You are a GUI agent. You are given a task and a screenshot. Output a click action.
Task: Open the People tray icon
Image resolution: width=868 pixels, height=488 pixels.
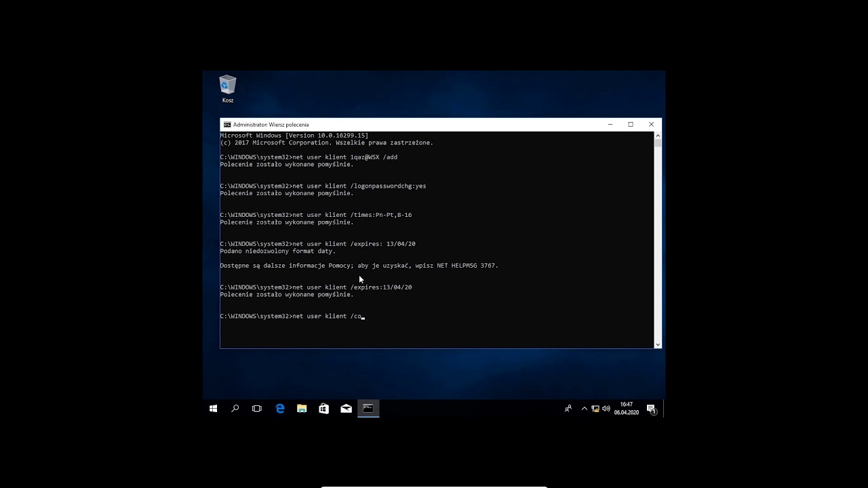click(x=568, y=409)
